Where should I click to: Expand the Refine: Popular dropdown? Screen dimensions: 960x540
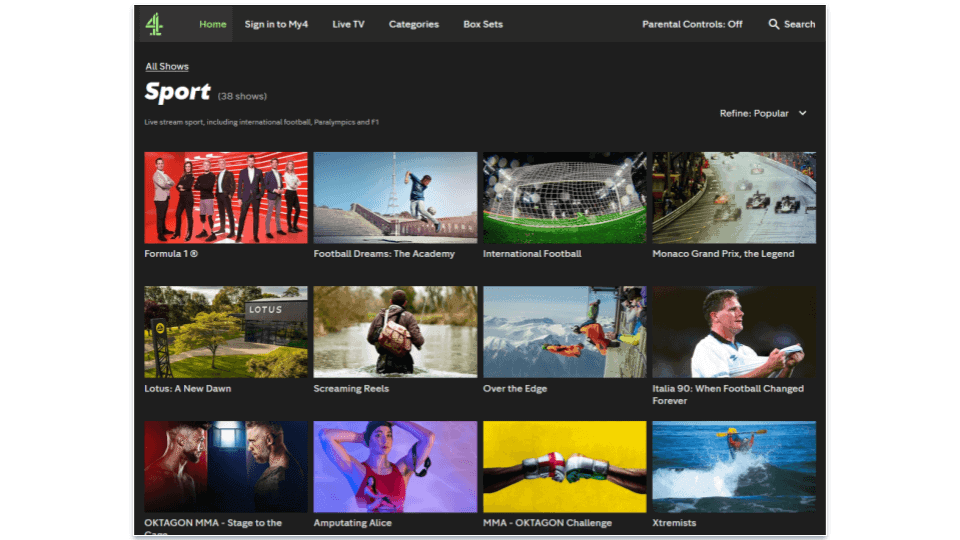[x=763, y=113]
